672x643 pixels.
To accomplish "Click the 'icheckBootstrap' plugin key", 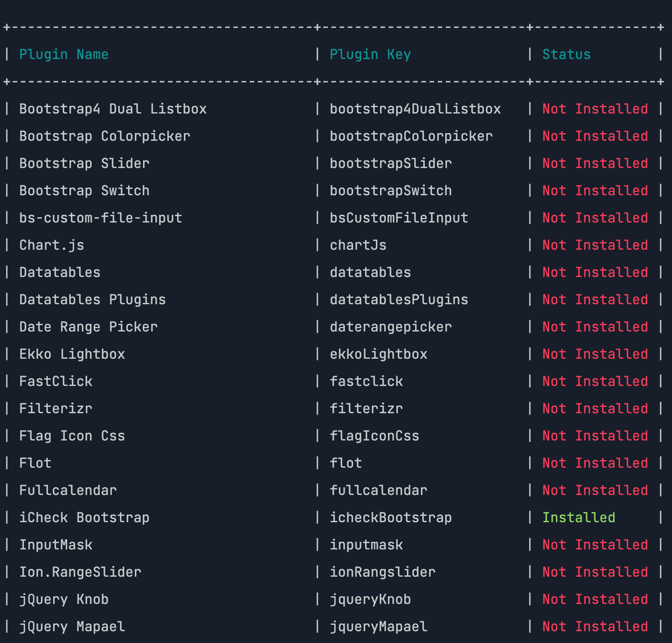I will [391, 518].
